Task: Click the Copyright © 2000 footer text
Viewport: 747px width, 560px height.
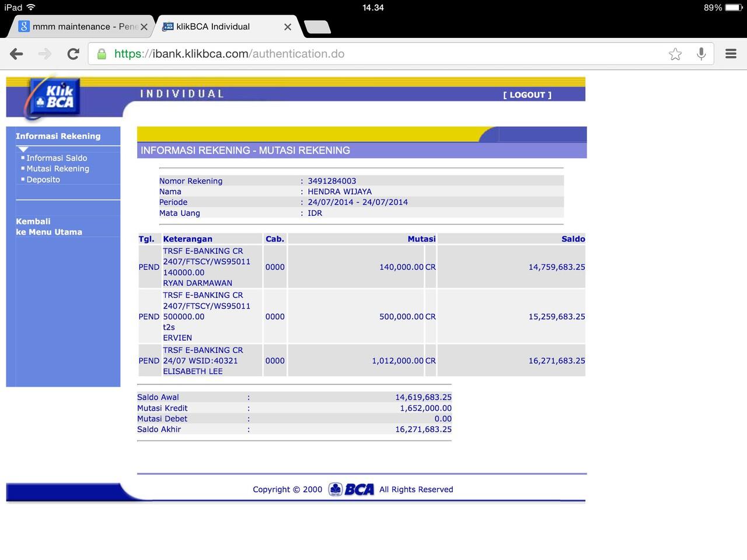Action: 287,489
